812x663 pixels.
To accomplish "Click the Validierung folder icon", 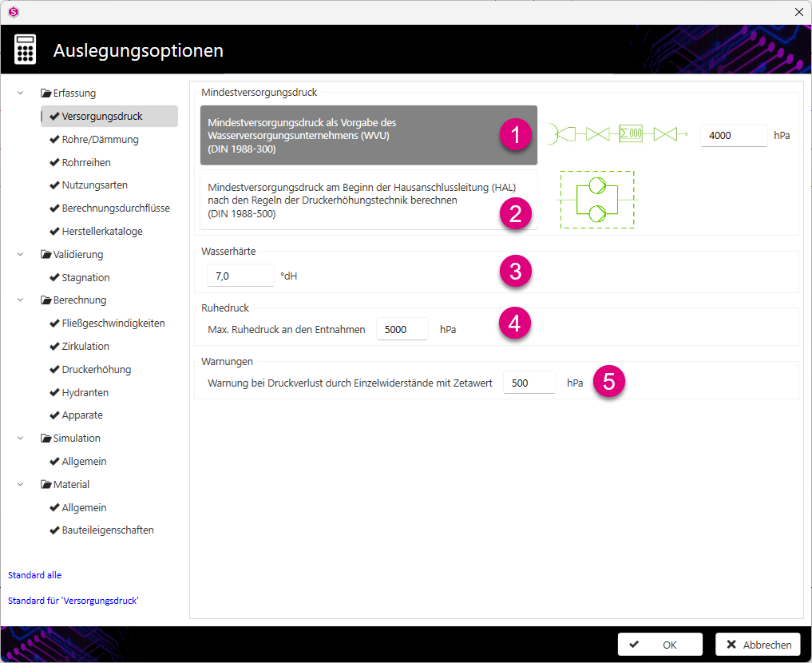I will tap(46, 254).
